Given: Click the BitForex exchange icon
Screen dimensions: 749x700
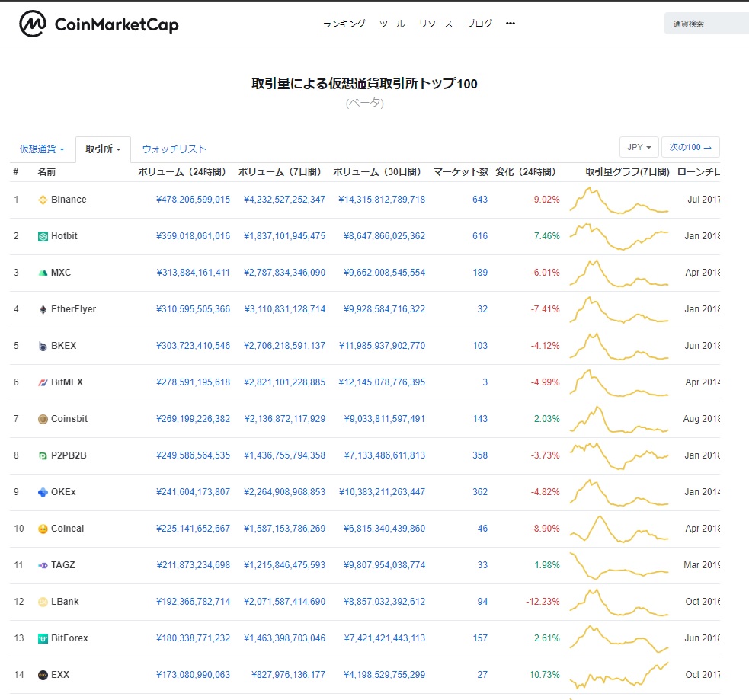Looking at the screenshot, I should click(43, 638).
